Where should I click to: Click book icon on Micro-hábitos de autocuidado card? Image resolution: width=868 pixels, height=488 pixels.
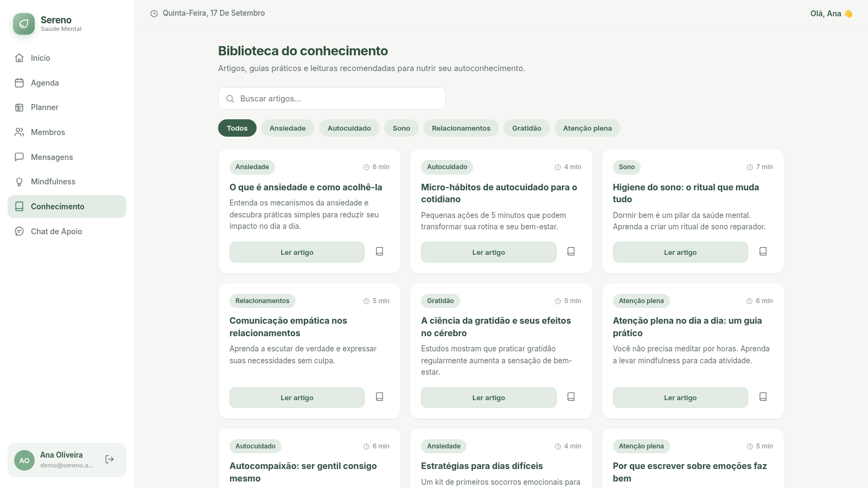tap(571, 252)
